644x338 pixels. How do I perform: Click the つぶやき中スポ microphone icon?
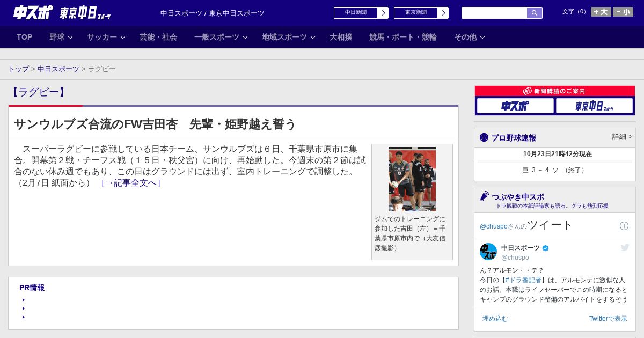[484, 196]
